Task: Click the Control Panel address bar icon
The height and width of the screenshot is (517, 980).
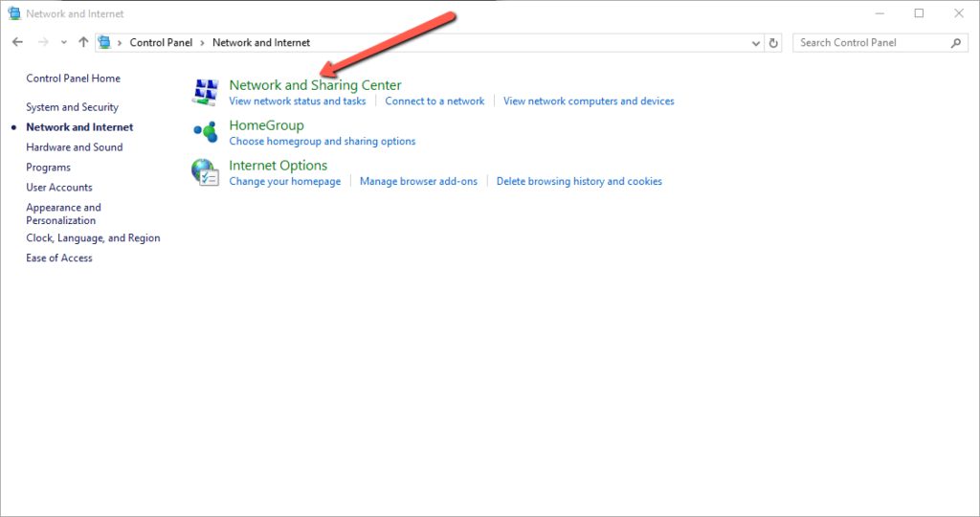Action: pos(104,42)
